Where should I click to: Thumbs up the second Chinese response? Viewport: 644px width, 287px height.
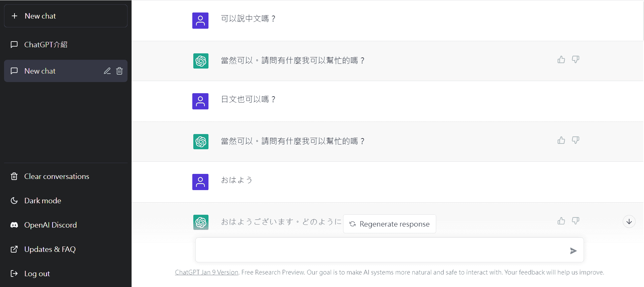tap(561, 140)
